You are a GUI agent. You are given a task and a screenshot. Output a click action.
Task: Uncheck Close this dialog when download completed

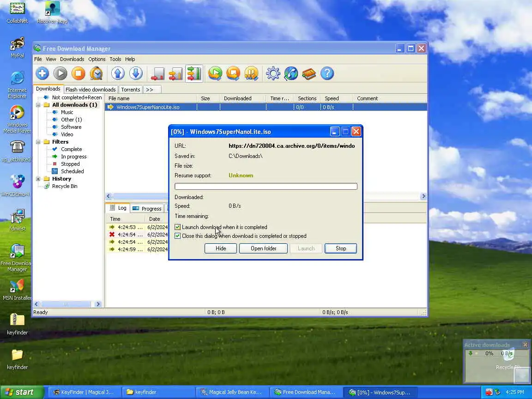(x=177, y=236)
